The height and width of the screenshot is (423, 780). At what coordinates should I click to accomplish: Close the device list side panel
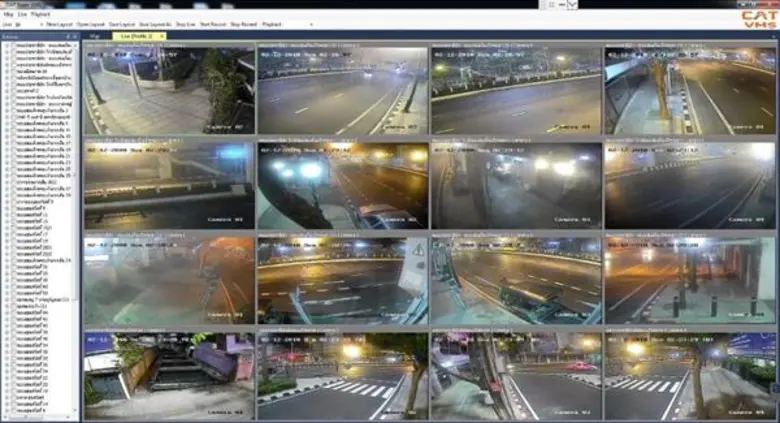[x=75, y=35]
